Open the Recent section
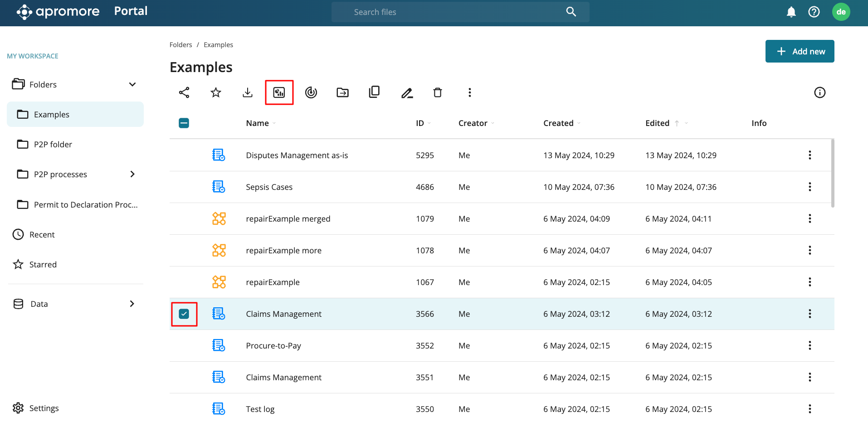The height and width of the screenshot is (436, 868). pos(42,234)
